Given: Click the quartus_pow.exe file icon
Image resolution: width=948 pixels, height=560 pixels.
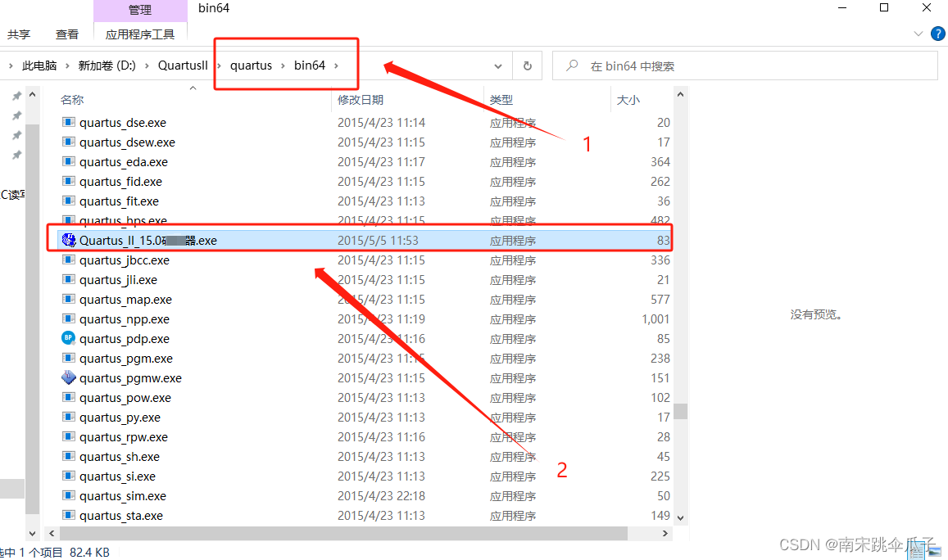Looking at the screenshot, I should click(x=69, y=397).
